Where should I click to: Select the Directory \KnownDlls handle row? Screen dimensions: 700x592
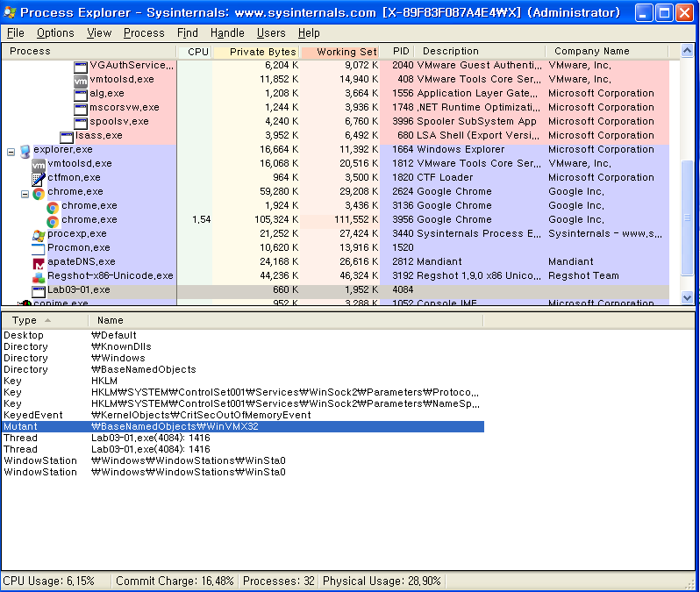pyautogui.click(x=243, y=347)
